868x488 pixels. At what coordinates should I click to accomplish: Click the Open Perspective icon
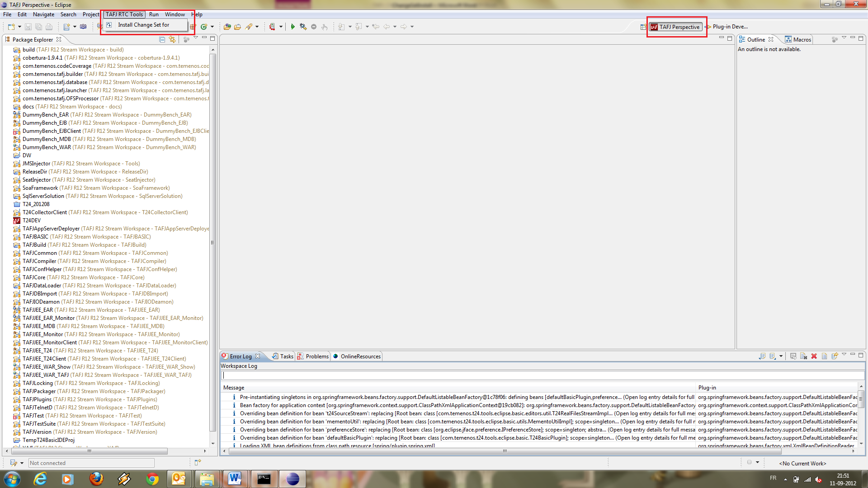[643, 27]
